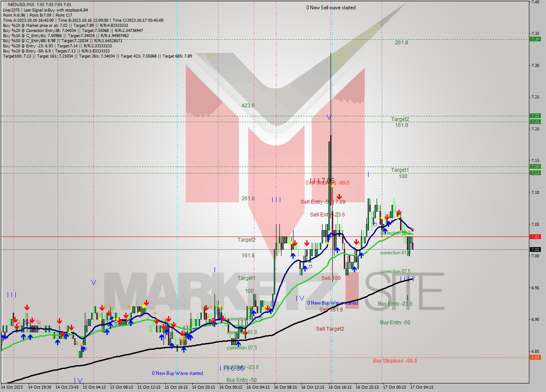Select the 'Buy Entry -23.6' label near 6.92
The width and height of the screenshot is (546, 392).
395,304
